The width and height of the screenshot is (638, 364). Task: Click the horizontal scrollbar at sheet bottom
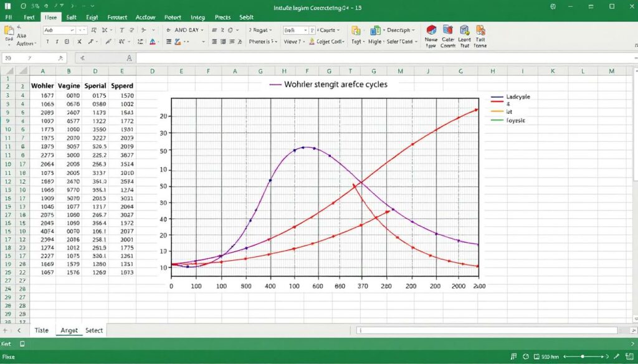(487, 330)
